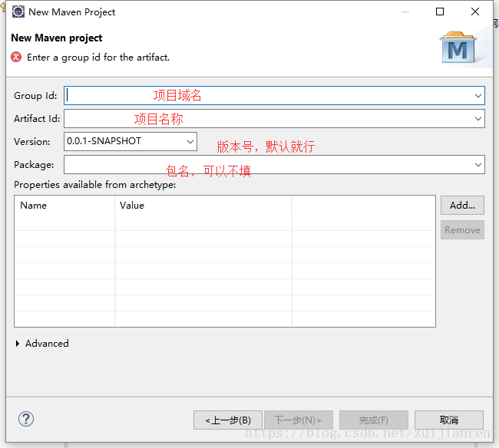Click the 完成(F) finish button
This screenshot has height=448, width=499.
pos(374,420)
